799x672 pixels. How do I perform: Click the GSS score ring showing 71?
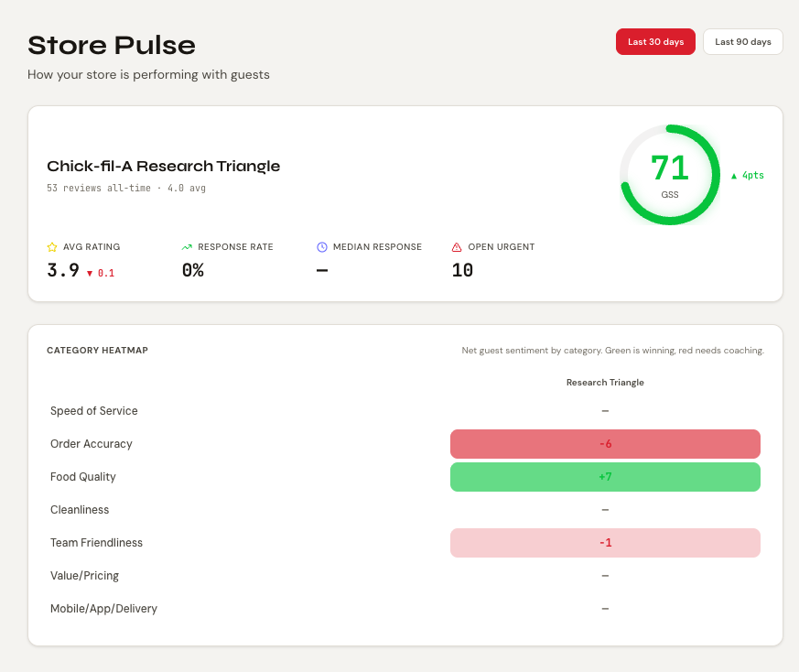click(670, 175)
